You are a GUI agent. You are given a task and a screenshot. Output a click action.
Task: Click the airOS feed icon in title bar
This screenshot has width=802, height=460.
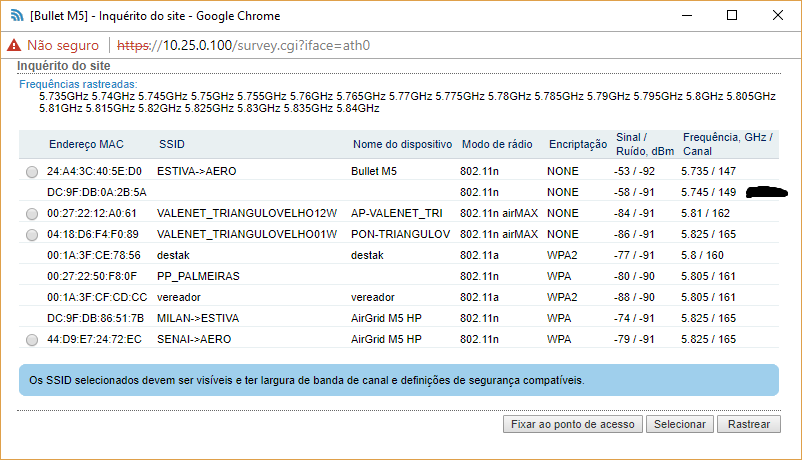pyautogui.click(x=17, y=16)
